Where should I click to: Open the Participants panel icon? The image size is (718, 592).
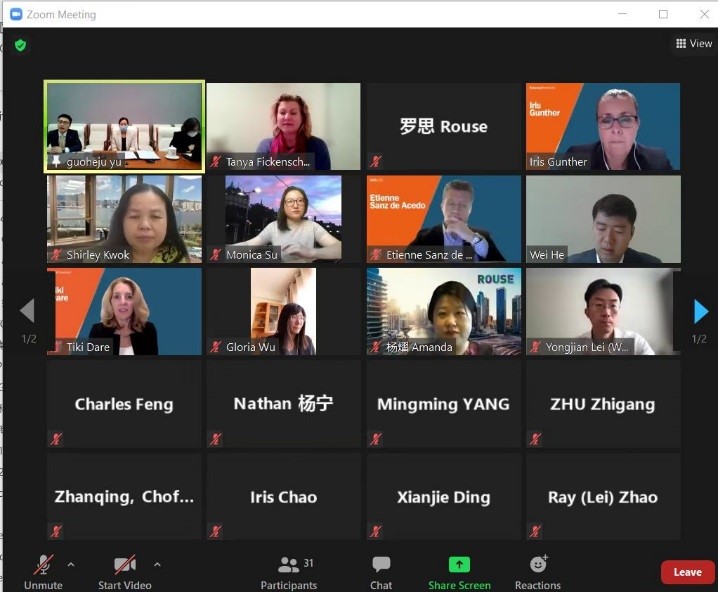(288, 565)
